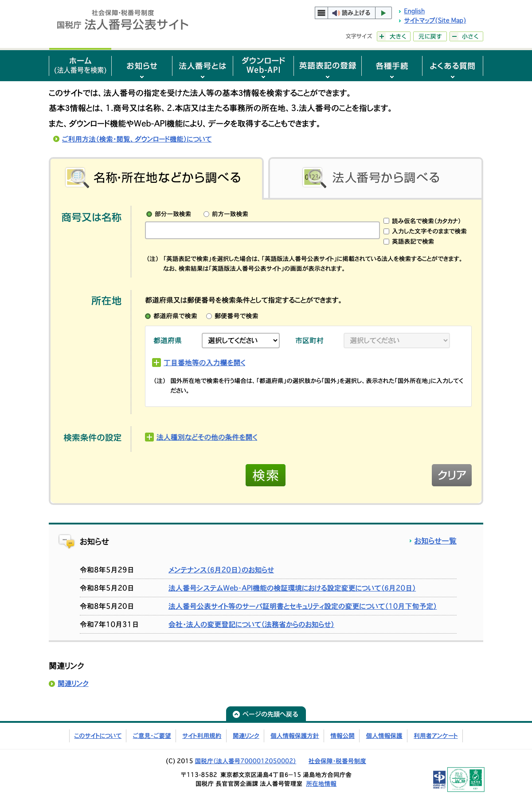The width and height of the screenshot is (532, 800).
Task: Open footer サイト利用規約 link
Action: [x=202, y=736]
